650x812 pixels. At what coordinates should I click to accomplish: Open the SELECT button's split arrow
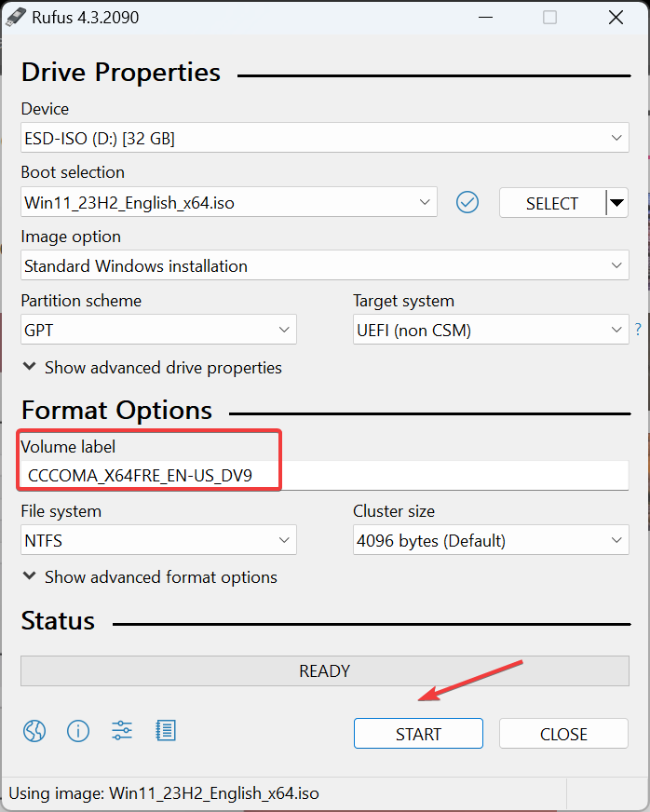(x=616, y=202)
